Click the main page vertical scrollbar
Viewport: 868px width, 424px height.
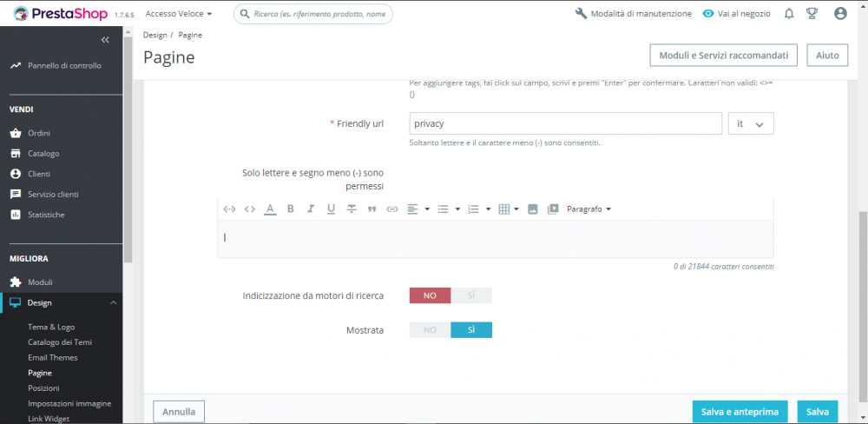pos(863,305)
